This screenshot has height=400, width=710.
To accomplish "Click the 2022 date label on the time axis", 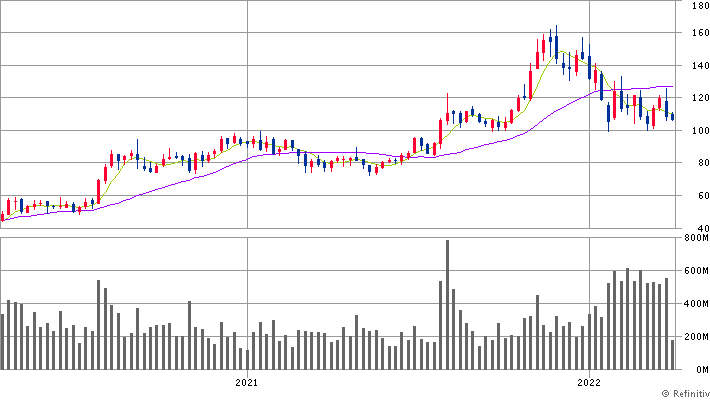I will (x=589, y=381).
